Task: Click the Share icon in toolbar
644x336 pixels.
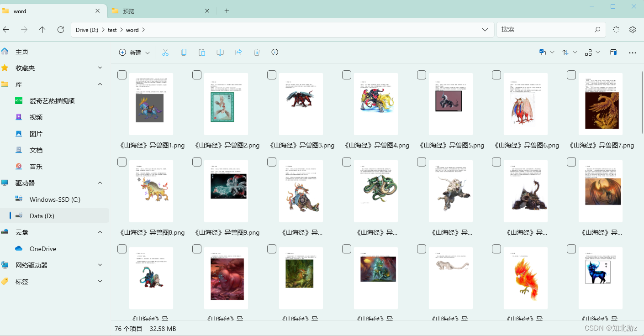Action: pos(238,52)
